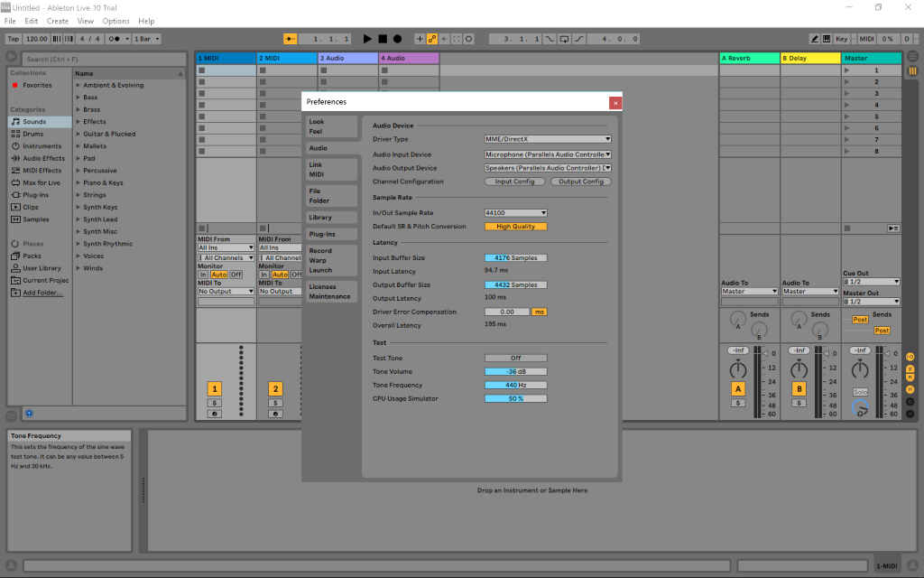
Task: Click the Session View selector icon
Action: (912, 70)
